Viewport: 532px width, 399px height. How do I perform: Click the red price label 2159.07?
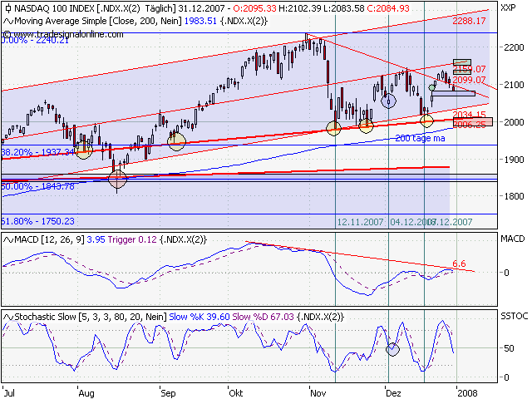click(x=469, y=70)
